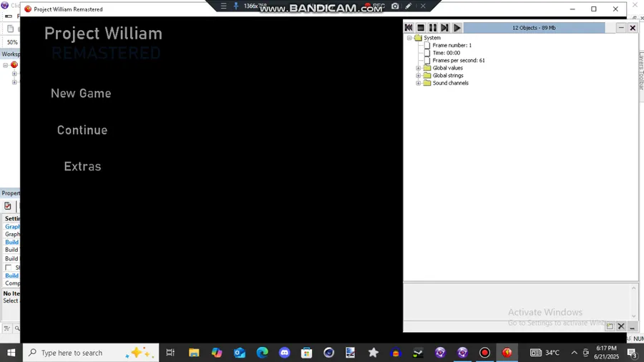644x362 pixels.
Task: Open Discord from the taskbar
Action: pyautogui.click(x=284, y=353)
